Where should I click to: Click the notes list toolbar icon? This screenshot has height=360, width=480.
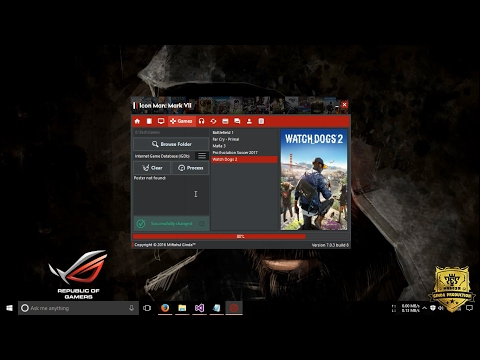tap(261, 121)
